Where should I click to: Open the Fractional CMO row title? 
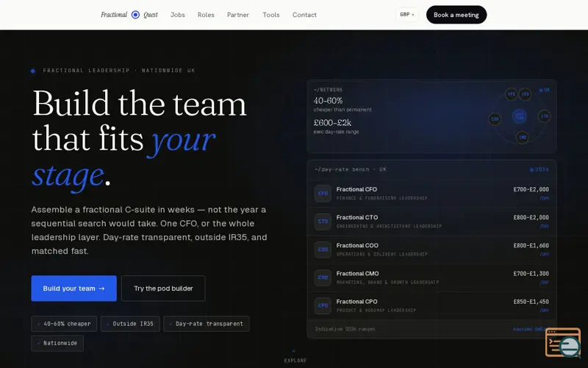pos(357,274)
